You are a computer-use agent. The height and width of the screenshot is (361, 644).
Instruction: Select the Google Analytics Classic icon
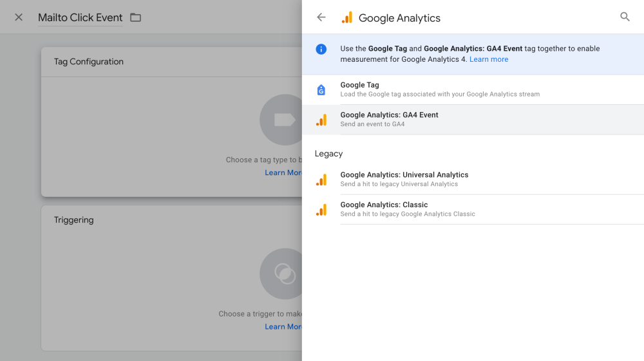click(x=321, y=210)
